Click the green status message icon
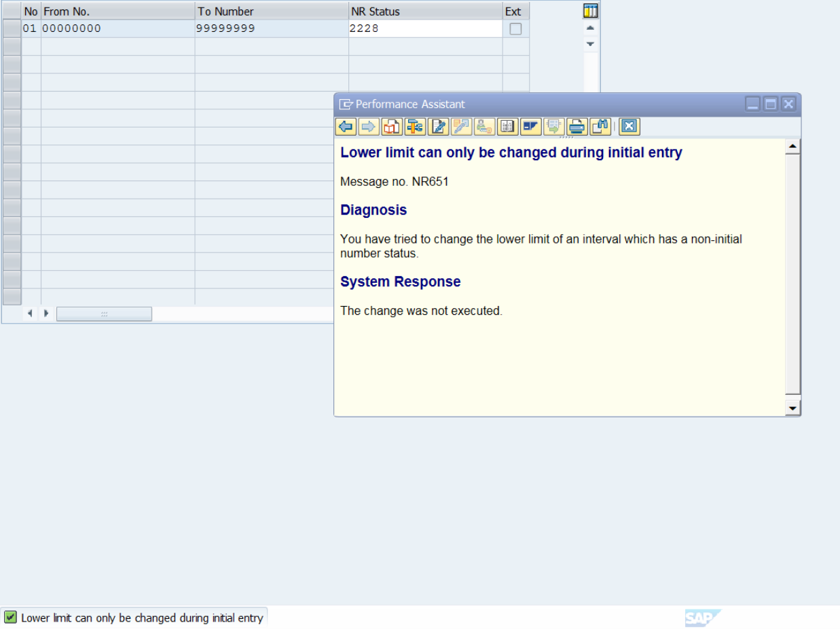 pyautogui.click(x=10, y=617)
